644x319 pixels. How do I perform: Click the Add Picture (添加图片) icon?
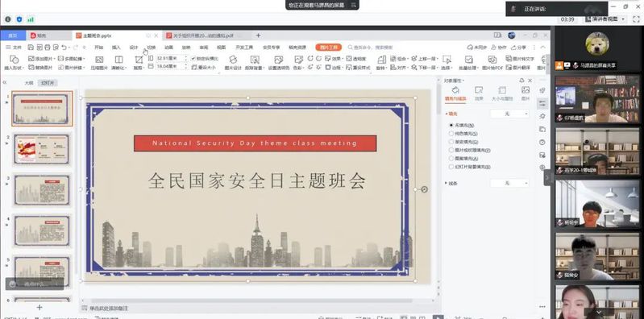point(31,59)
